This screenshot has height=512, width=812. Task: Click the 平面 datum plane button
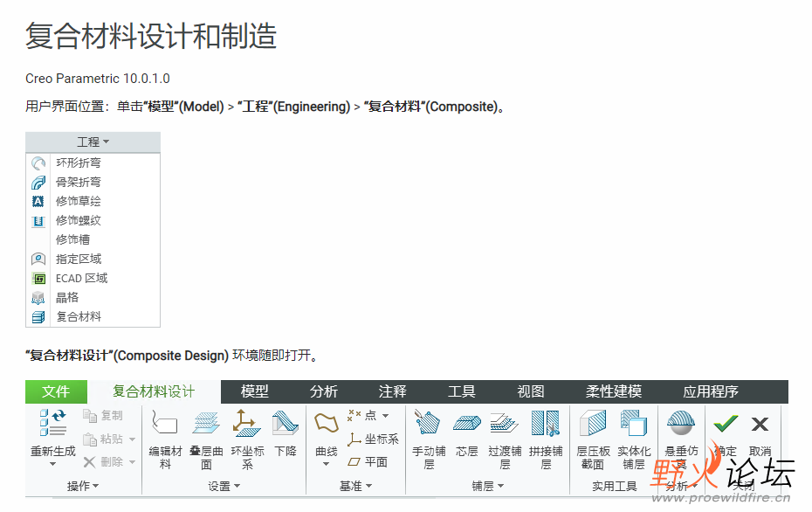pyautogui.click(x=368, y=461)
